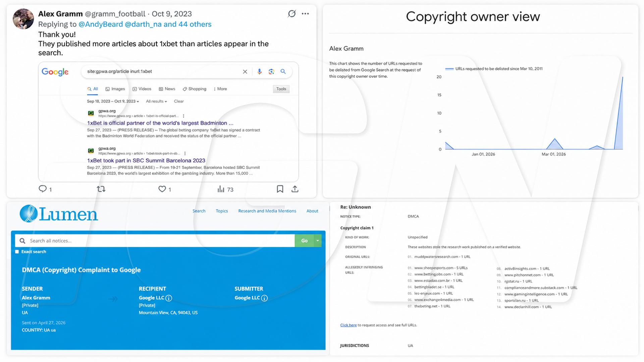The image size is (644, 362).
Task: Open Research and Media Mentions page
Action: [267, 211]
